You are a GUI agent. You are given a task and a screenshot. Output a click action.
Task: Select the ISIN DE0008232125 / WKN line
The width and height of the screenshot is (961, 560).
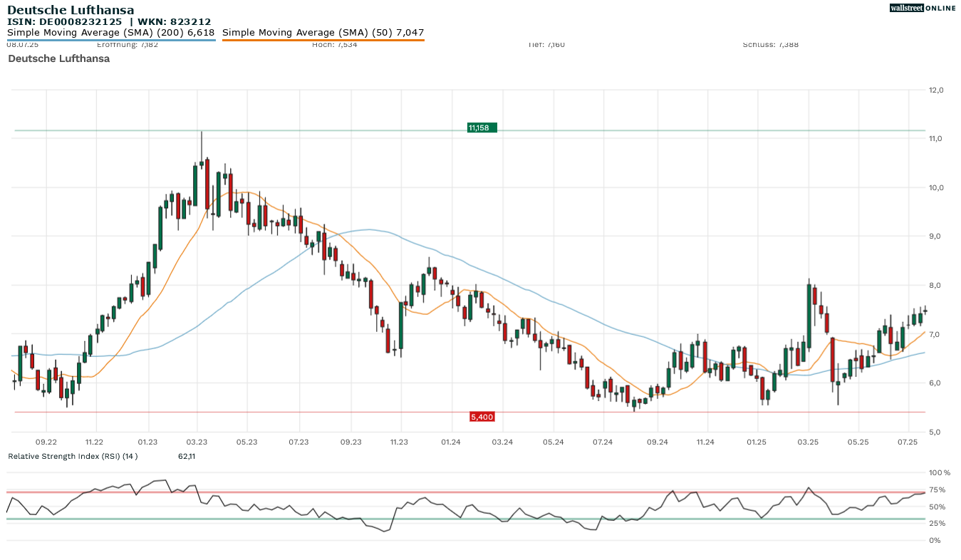(109, 21)
